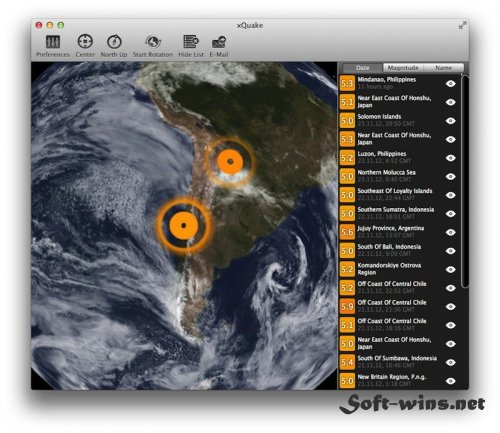Select 'Southern Sumatra, Indonesia' entry text
This screenshot has width=500, height=433.
coord(396,210)
